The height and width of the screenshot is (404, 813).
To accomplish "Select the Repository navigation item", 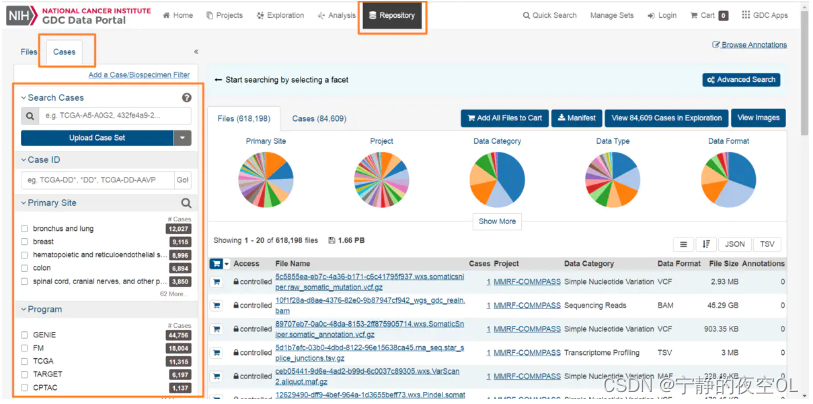I will (392, 16).
